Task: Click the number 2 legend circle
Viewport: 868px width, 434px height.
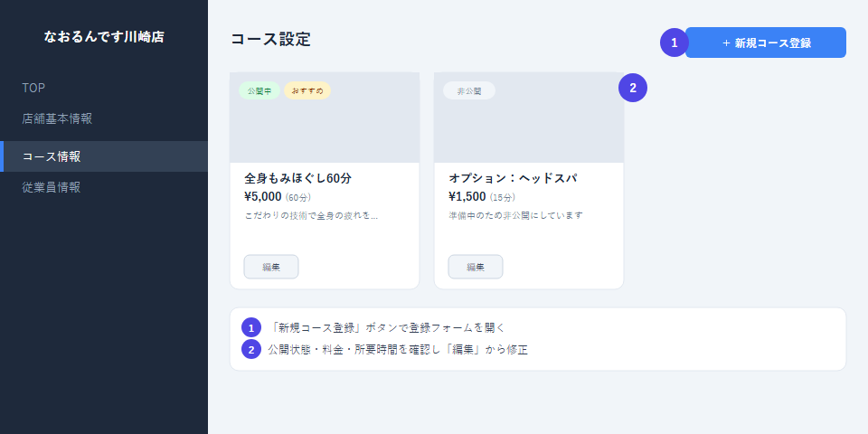Action: pos(251,350)
